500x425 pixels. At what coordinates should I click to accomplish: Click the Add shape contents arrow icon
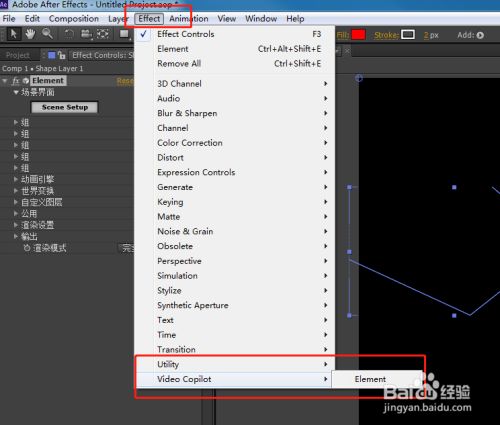coord(480,35)
